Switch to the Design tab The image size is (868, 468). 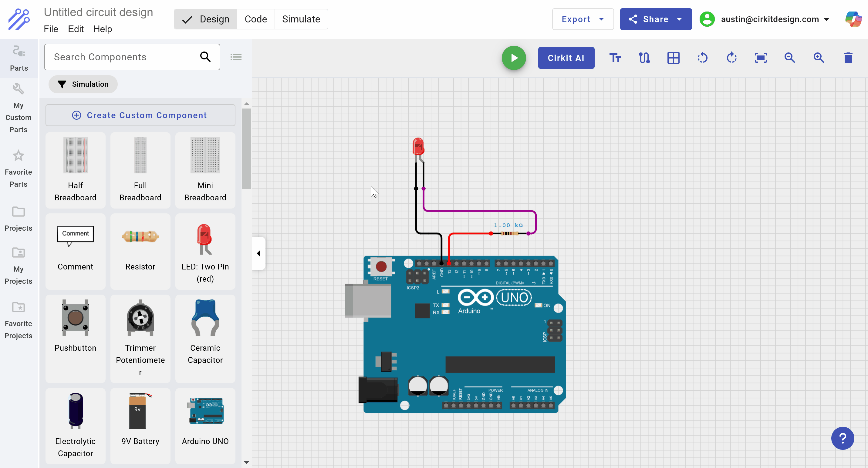[205, 19]
